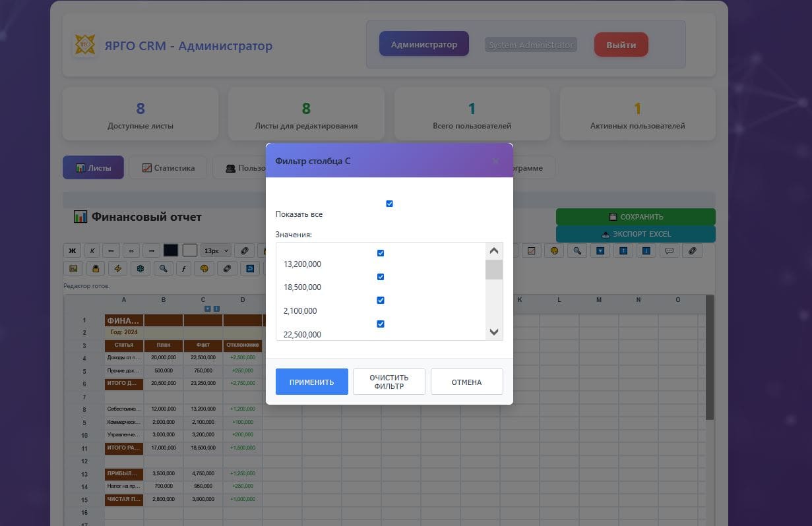Click the values list scrollbar thumb
Image resolution: width=812 pixels, height=526 pixels.
pos(494,270)
